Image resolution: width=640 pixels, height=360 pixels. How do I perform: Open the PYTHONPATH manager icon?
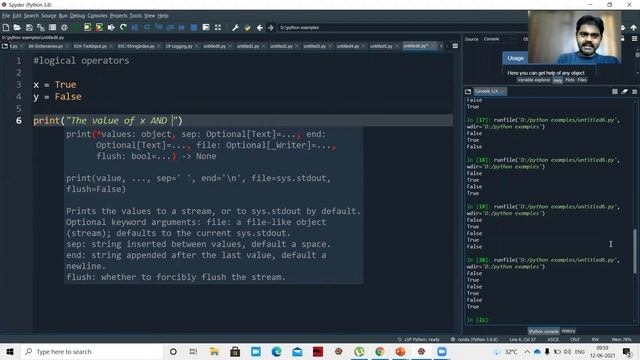247,27
